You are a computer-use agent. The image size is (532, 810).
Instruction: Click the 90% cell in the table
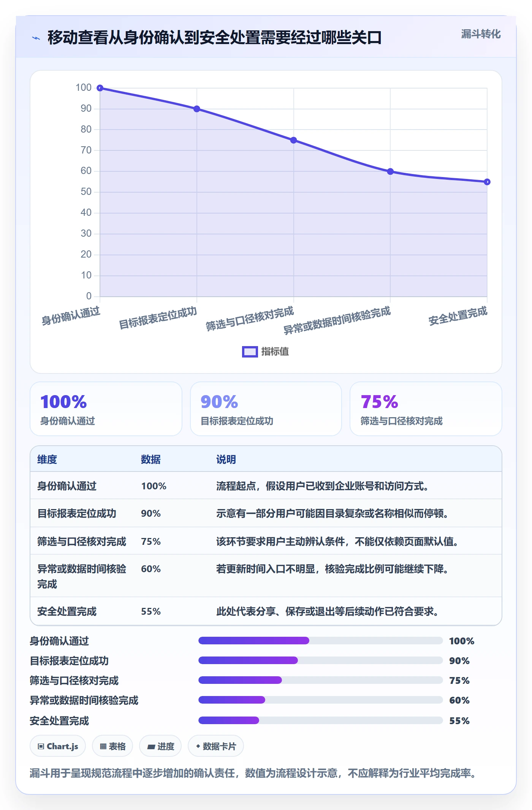(x=151, y=513)
